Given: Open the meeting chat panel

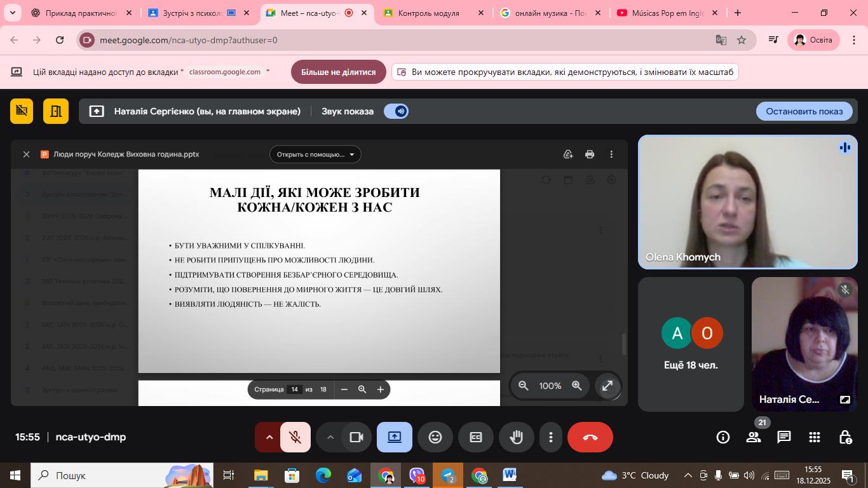Looking at the screenshot, I should click(784, 437).
